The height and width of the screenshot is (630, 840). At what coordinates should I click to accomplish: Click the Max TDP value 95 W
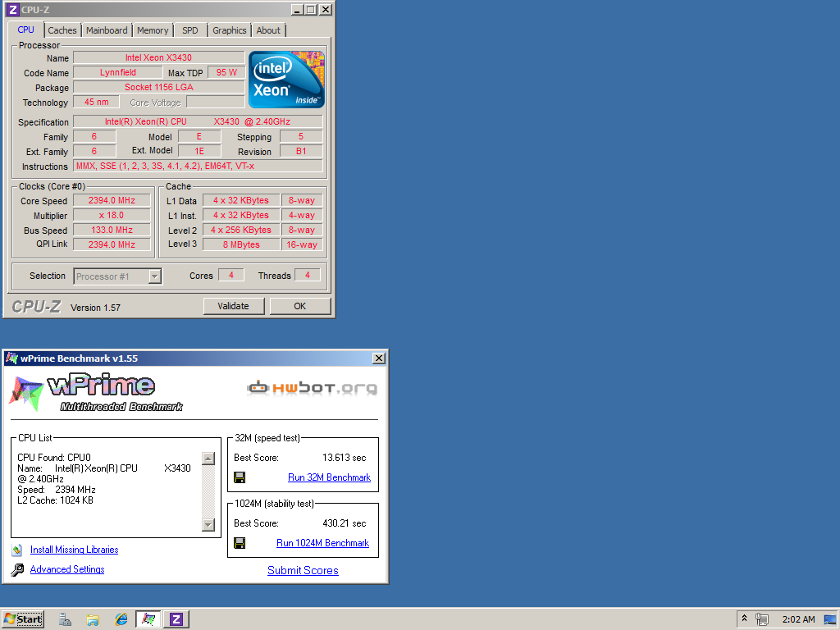tap(226, 72)
